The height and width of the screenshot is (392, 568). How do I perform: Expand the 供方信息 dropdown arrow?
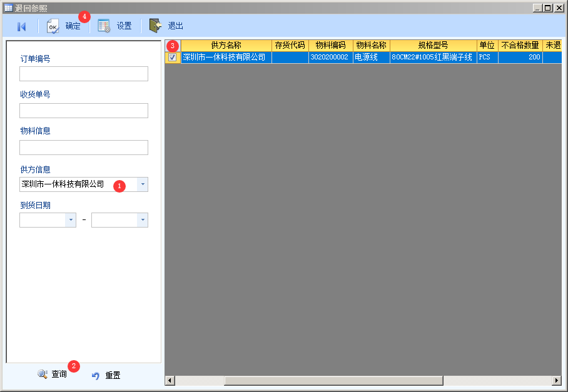point(143,184)
